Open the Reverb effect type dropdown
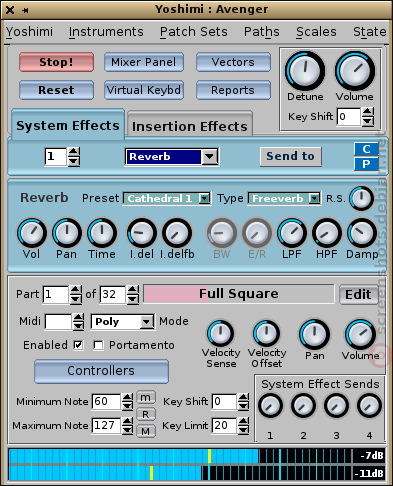 point(172,157)
